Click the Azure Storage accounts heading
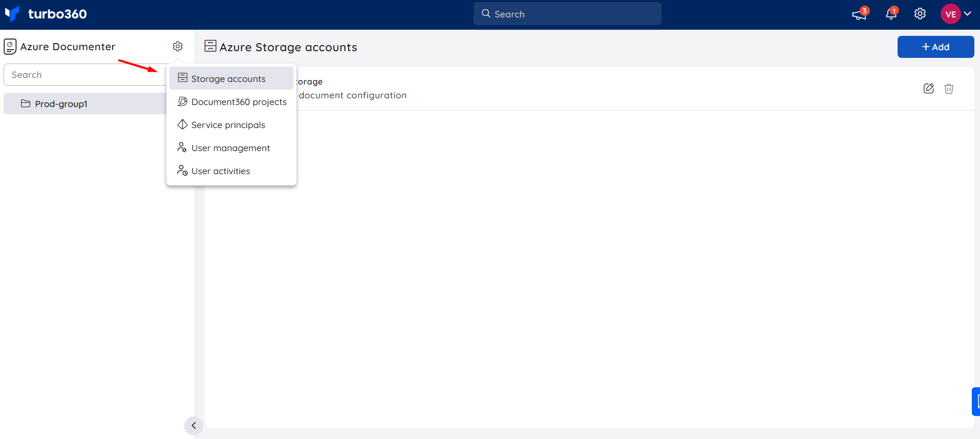 click(x=288, y=47)
